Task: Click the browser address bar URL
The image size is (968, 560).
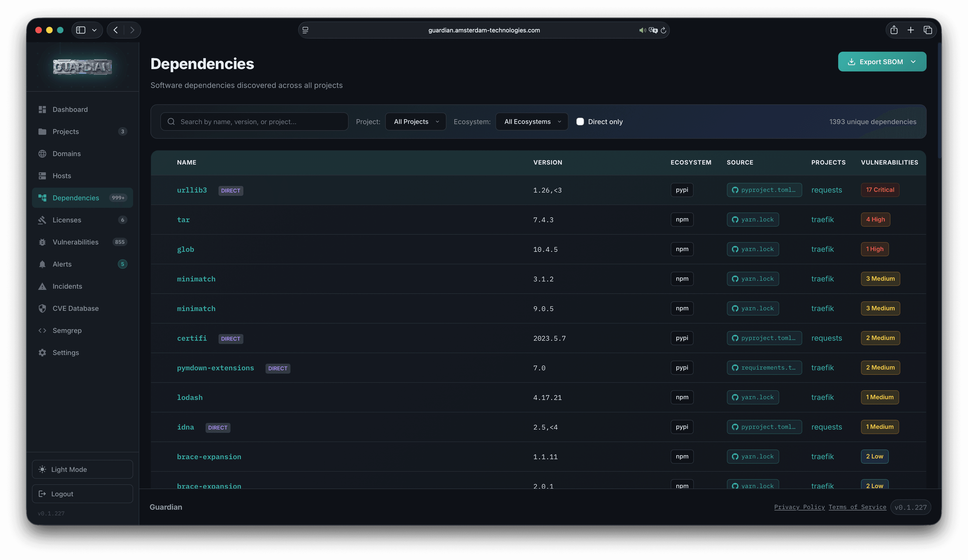Action: point(483,30)
